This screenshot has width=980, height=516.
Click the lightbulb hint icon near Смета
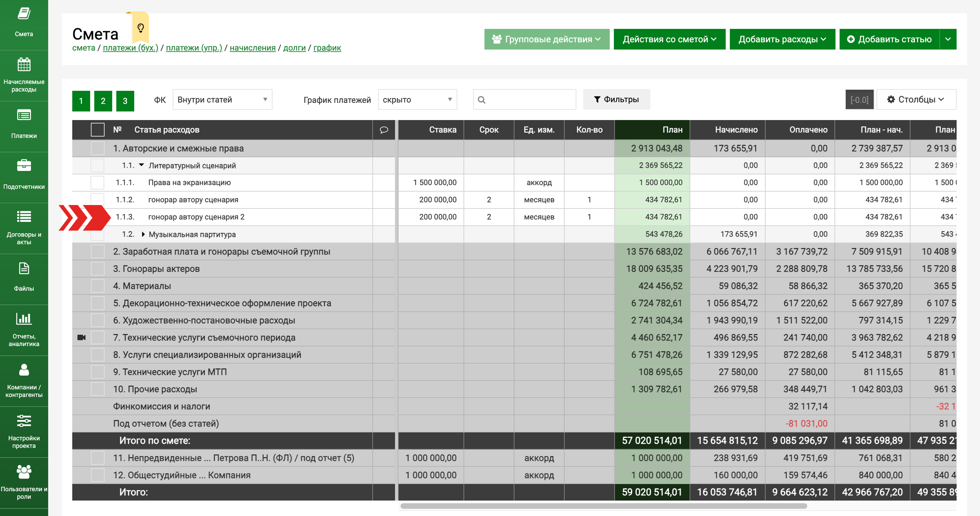pos(140,28)
